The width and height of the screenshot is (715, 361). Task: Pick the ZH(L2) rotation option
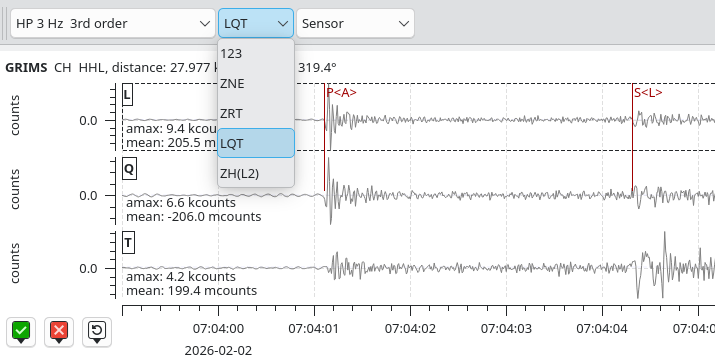pyautogui.click(x=256, y=173)
